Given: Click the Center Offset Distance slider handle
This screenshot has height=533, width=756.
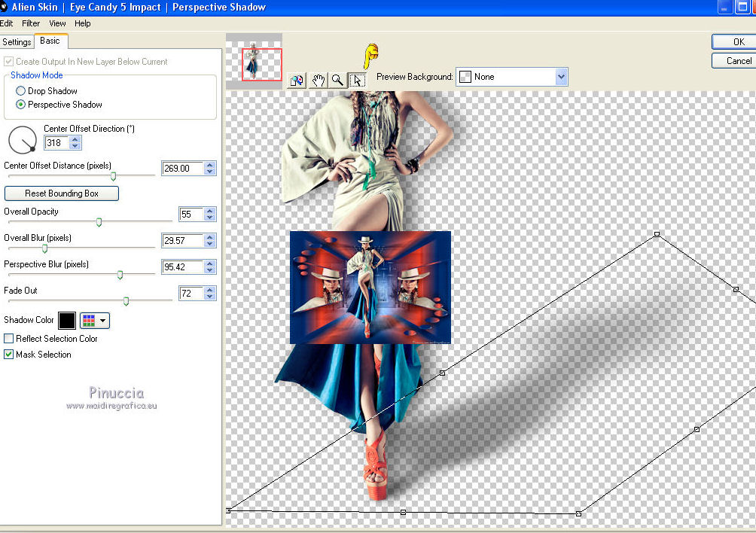Looking at the screenshot, I should (113, 176).
